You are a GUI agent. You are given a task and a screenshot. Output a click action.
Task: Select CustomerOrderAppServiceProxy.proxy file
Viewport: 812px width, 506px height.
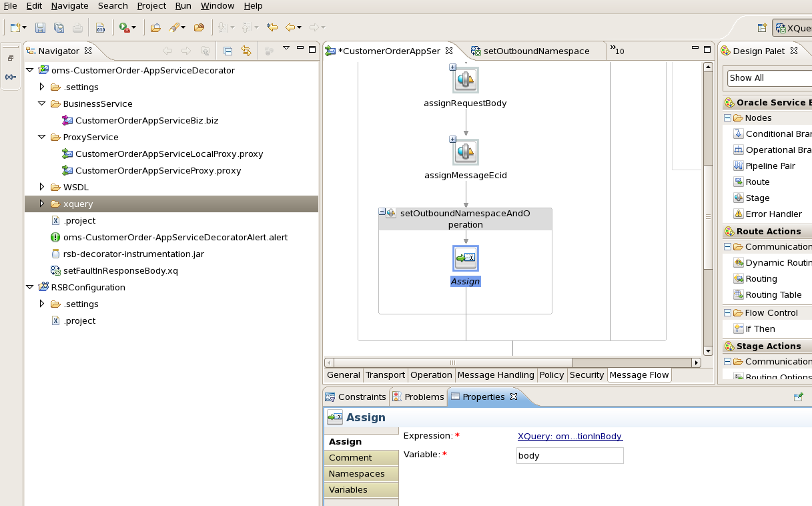coord(158,170)
